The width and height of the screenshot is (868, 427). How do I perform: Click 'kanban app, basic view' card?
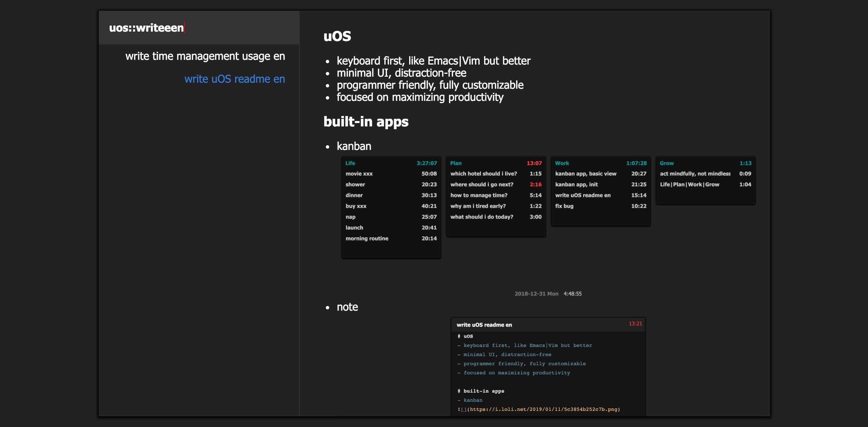585,174
